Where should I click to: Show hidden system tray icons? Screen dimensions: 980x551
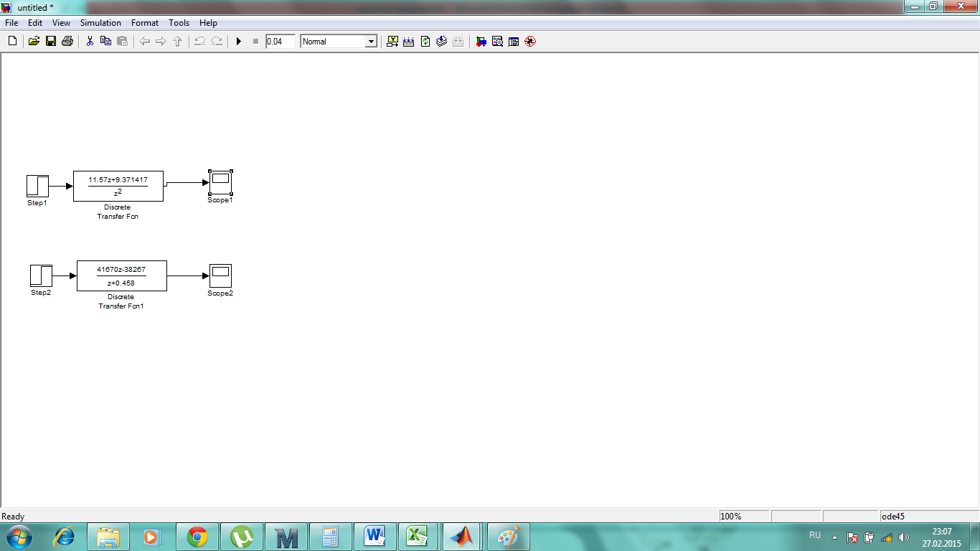click(x=834, y=537)
